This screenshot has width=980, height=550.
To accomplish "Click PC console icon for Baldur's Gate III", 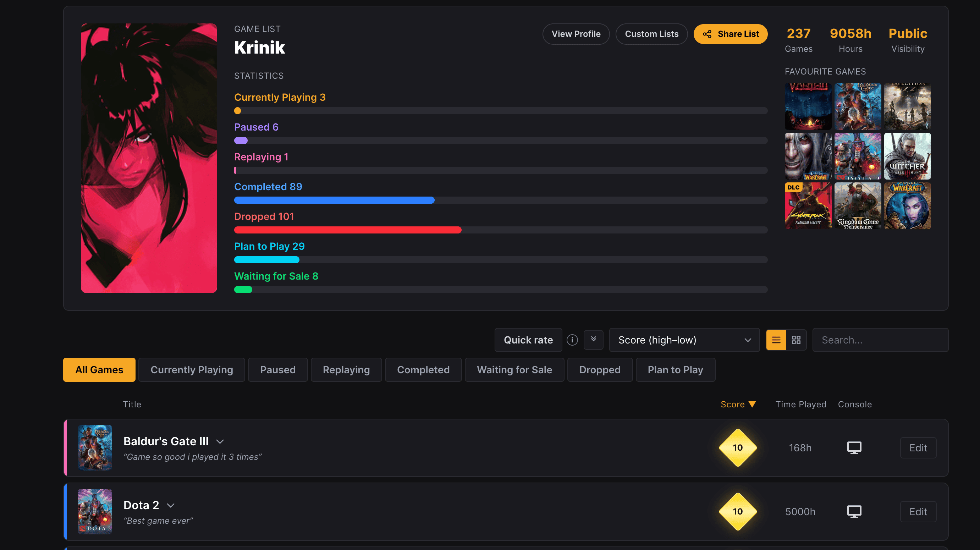I will [854, 448].
